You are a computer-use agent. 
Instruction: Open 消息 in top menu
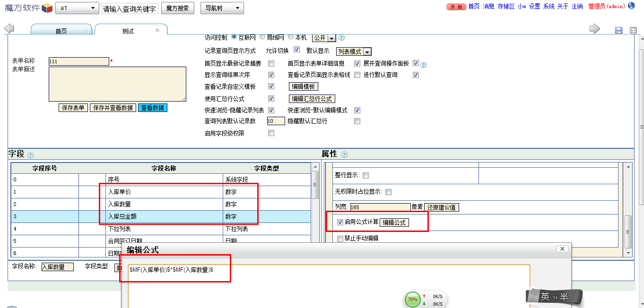(x=488, y=6)
